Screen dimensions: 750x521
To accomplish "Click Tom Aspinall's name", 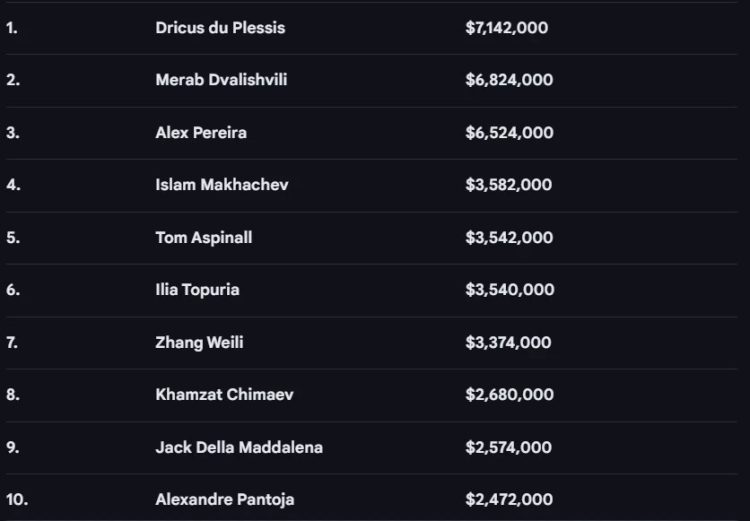I will (x=204, y=238).
